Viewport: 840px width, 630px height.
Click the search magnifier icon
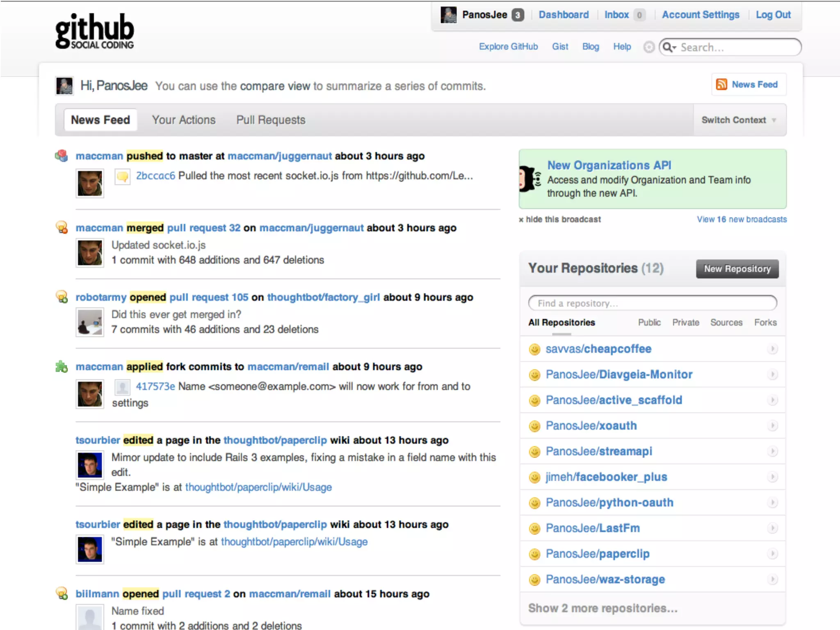pyautogui.click(x=667, y=47)
